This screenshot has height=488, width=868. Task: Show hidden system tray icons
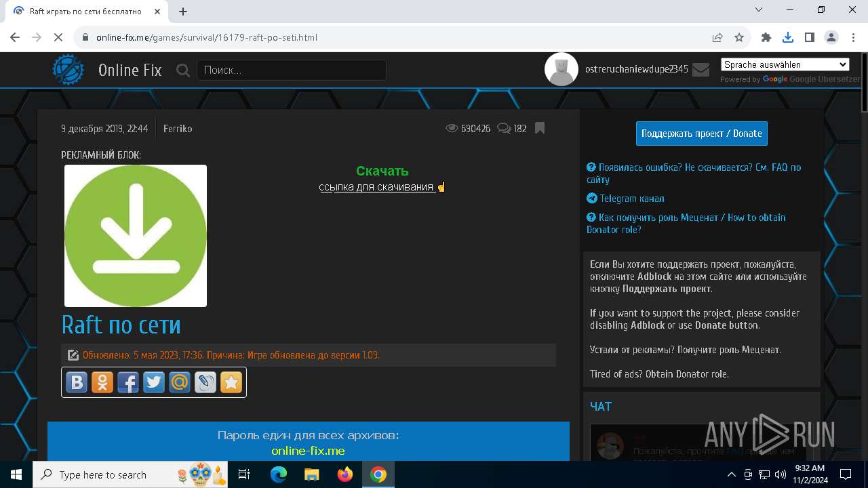(731, 474)
